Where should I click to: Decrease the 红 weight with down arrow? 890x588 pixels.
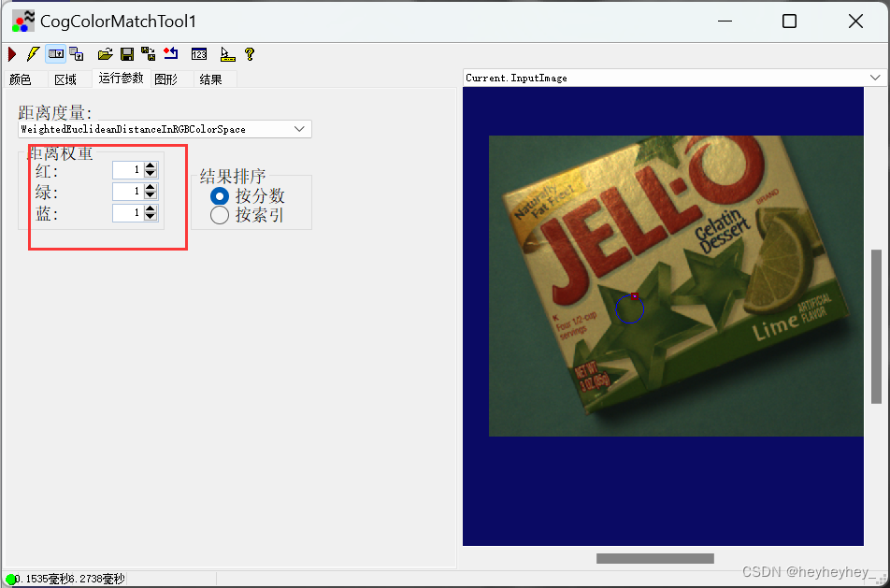[151, 174]
